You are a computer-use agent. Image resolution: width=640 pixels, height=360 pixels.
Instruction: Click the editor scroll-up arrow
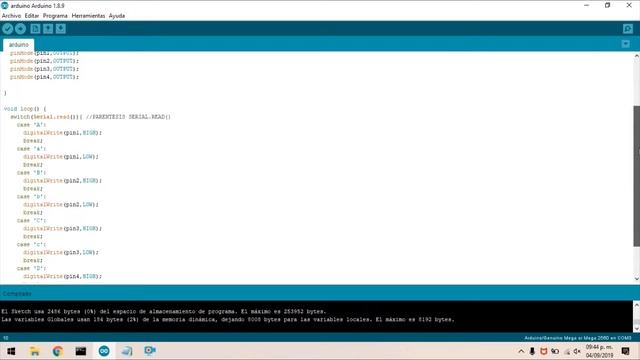click(636, 56)
